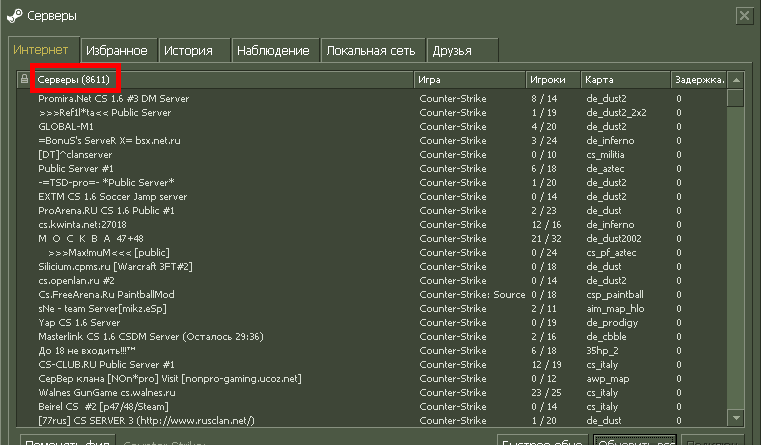Sort by the Серверы (8611) column header
Image resolution: width=761 pixels, height=445 pixels.
pyautogui.click(x=223, y=80)
